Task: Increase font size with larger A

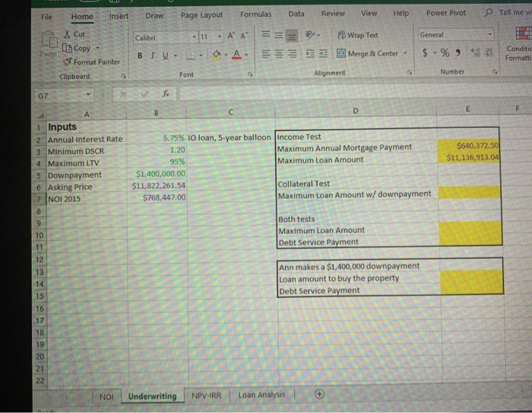Action: [x=231, y=36]
